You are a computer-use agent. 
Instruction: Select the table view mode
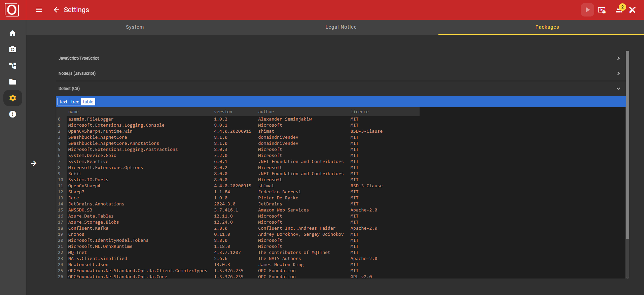(88, 102)
